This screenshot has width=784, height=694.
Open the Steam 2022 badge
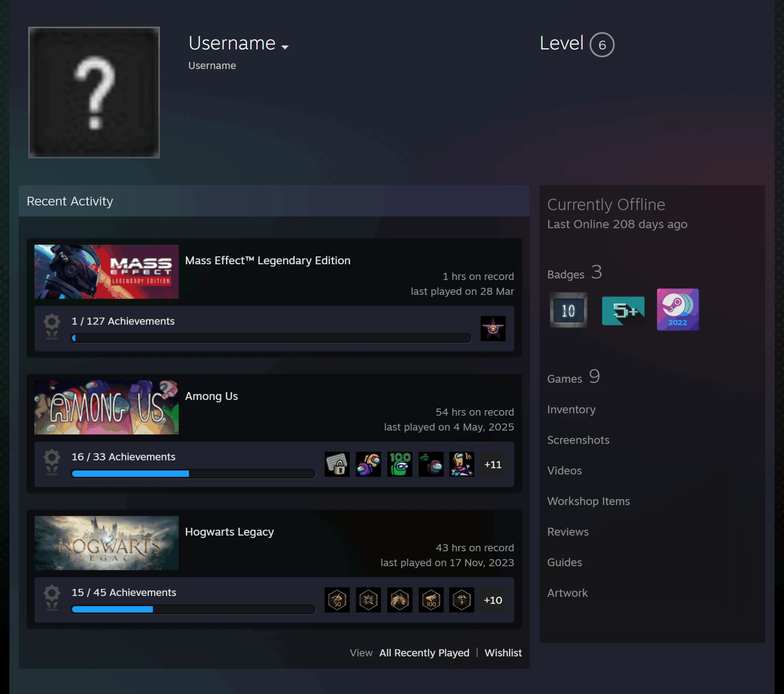[x=678, y=310]
